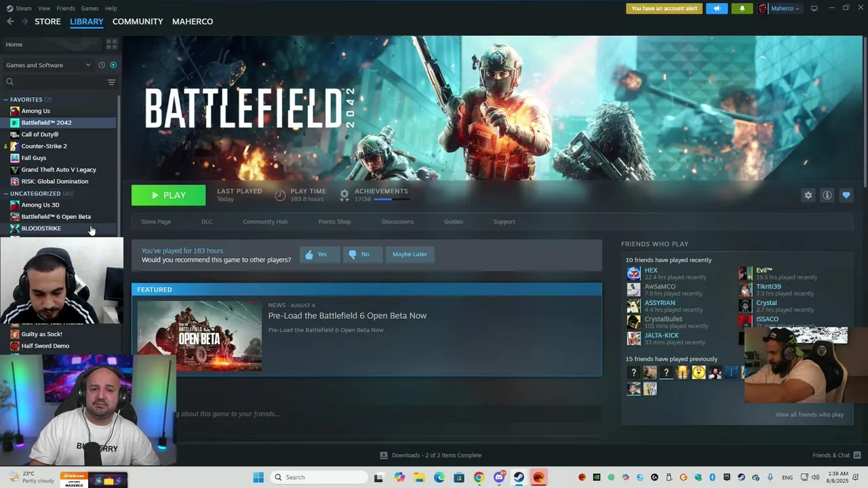Screen dimensions: 868x488
Task: Open the library search field
Action: 53,82
